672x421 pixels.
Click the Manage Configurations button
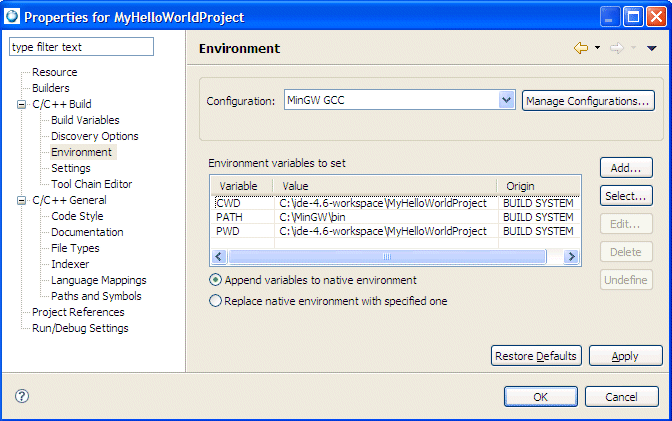pyautogui.click(x=588, y=100)
